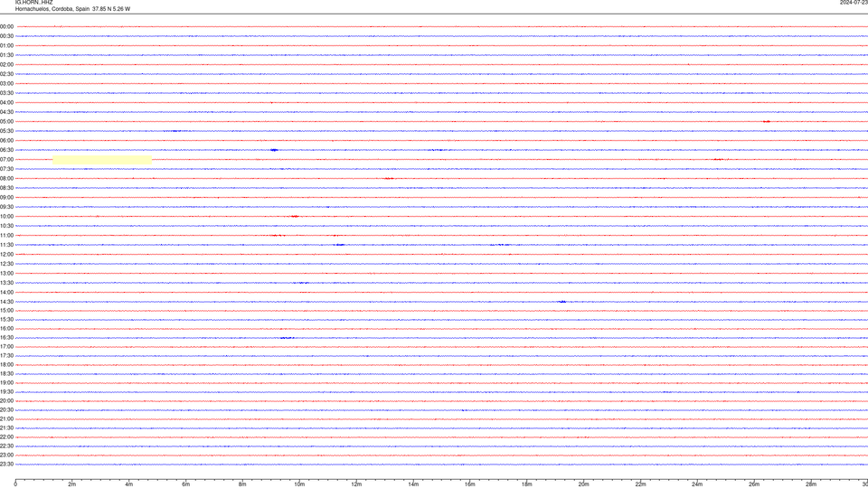This screenshot has height=488, width=868.
Task: Click the 28m axis tick label
Action: [x=811, y=484]
